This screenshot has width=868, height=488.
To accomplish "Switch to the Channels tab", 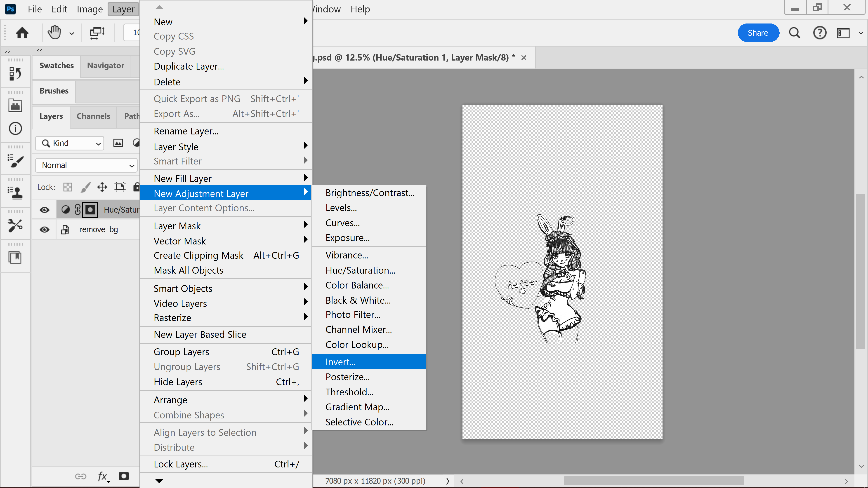I will [x=93, y=116].
